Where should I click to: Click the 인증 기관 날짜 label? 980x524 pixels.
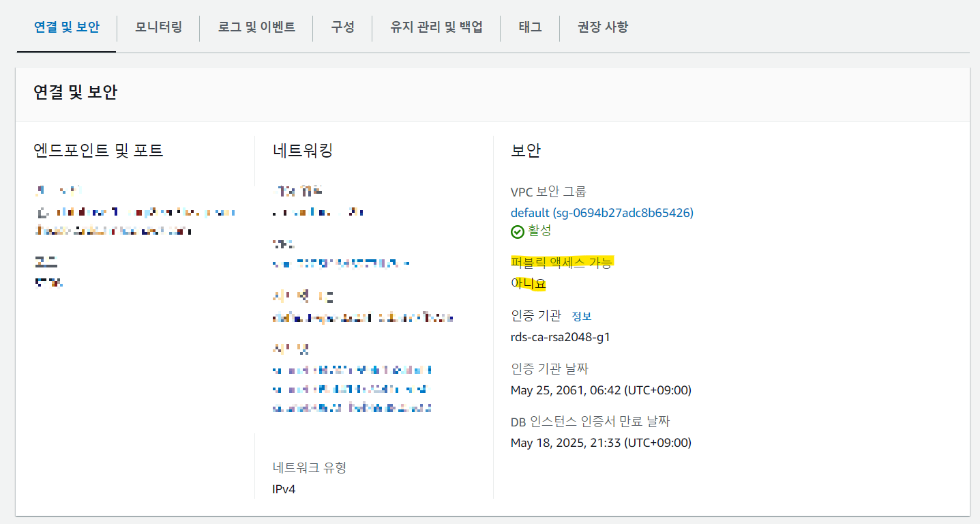click(x=550, y=368)
